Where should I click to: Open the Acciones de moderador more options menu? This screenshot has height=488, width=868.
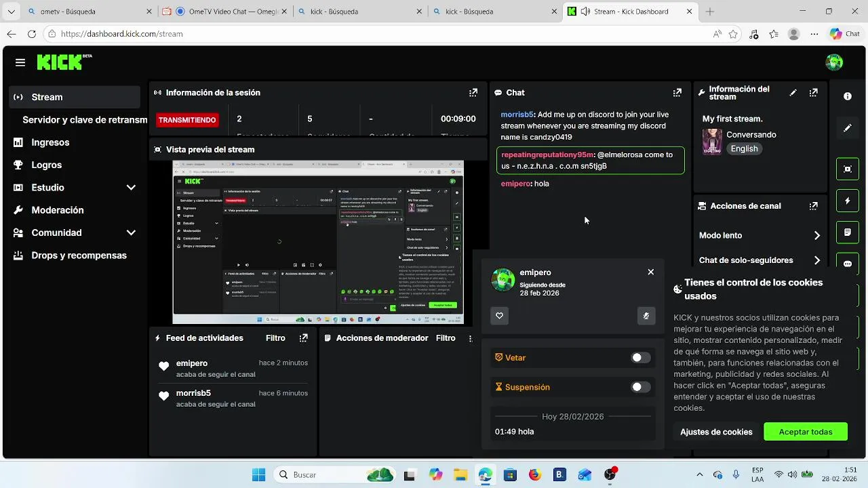tap(471, 338)
